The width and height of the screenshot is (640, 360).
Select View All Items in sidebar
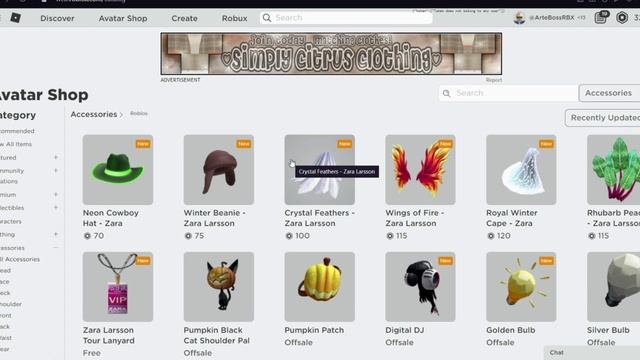pos(16,144)
